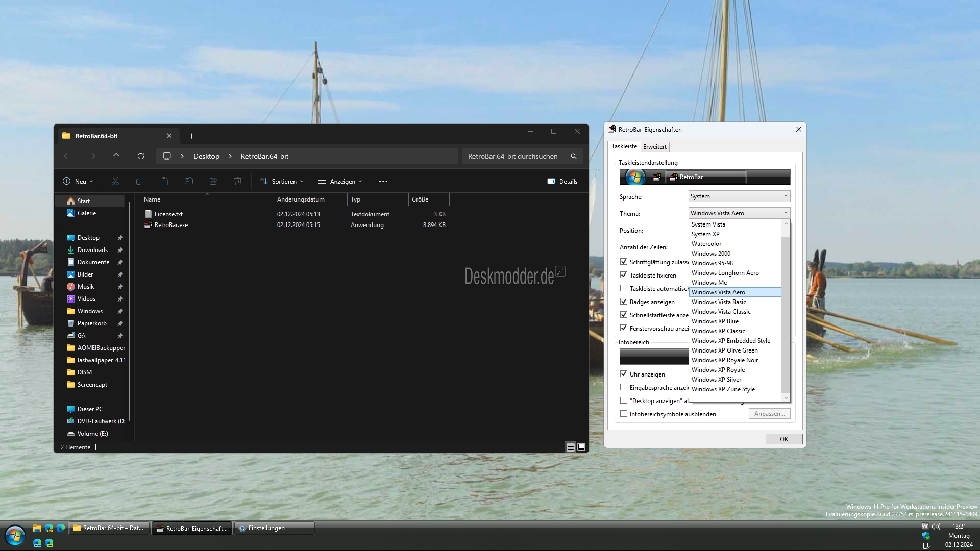Switch to RetroBar.64-bit taskbar button

(110, 528)
